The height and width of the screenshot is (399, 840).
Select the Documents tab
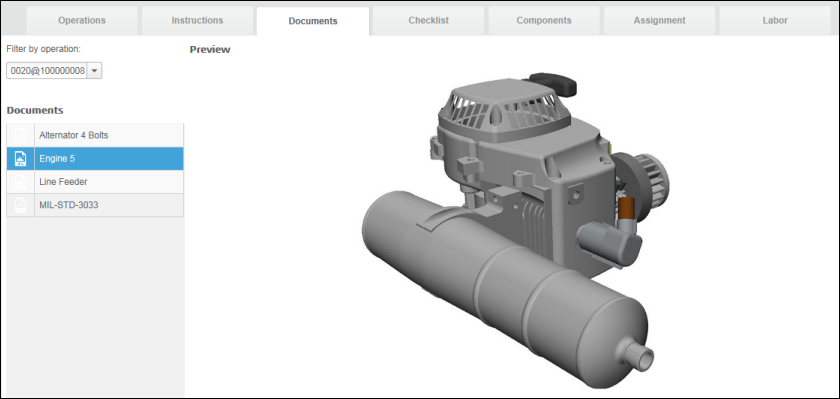[313, 21]
